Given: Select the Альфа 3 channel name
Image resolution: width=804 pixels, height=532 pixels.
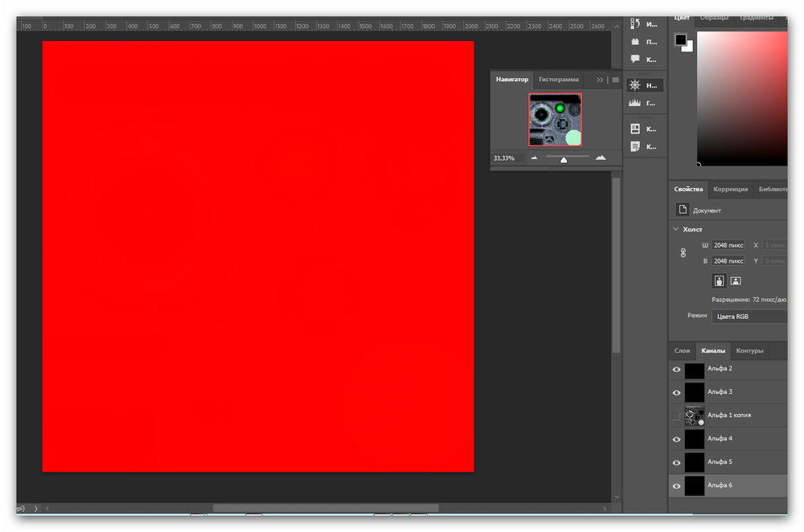Looking at the screenshot, I should click(x=720, y=391).
